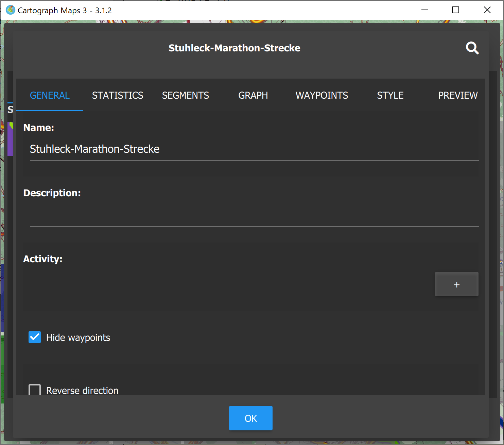Image resolution: width=504 pixels, height=445 pixels.
Task: Open the Style tab
Action: pyautogui.click(x=390, y=95)
